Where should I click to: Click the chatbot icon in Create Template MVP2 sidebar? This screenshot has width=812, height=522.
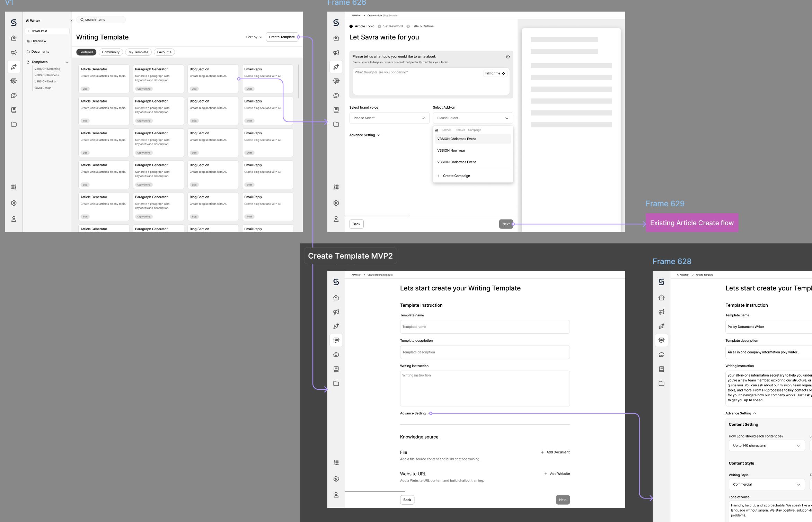[336, 340]
